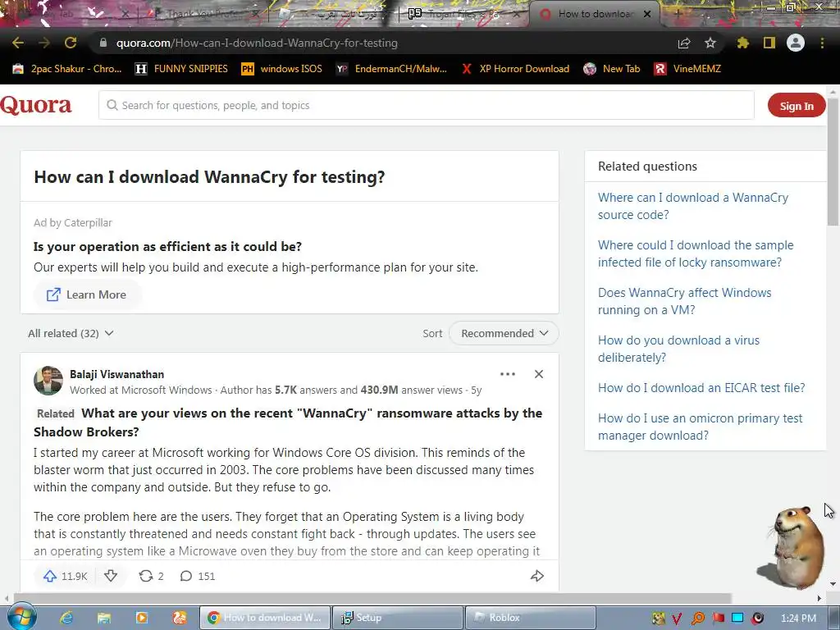Open the omicron primary test manager question
This screenshot has width=840, height=630.
click(x=701, y=427)
